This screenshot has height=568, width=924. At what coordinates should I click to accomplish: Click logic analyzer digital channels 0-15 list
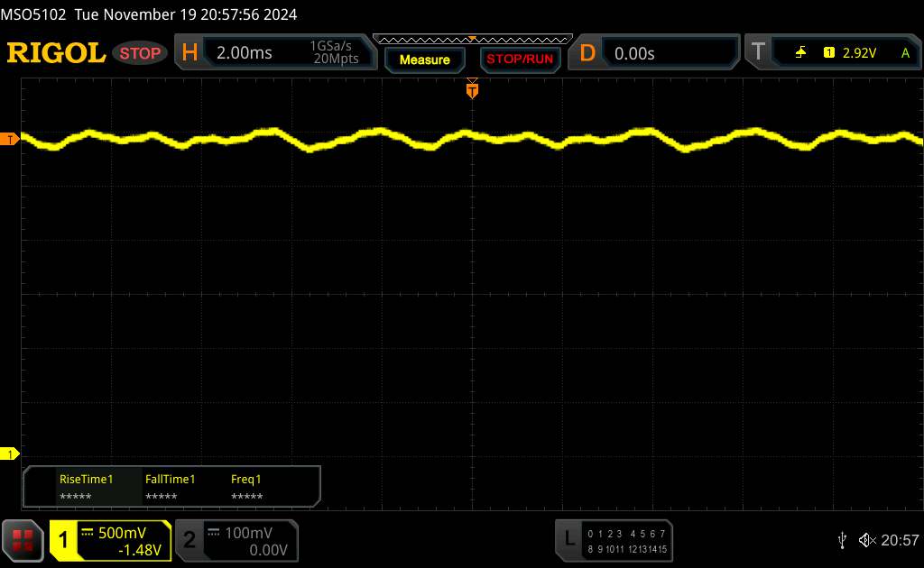pos(627,541)
